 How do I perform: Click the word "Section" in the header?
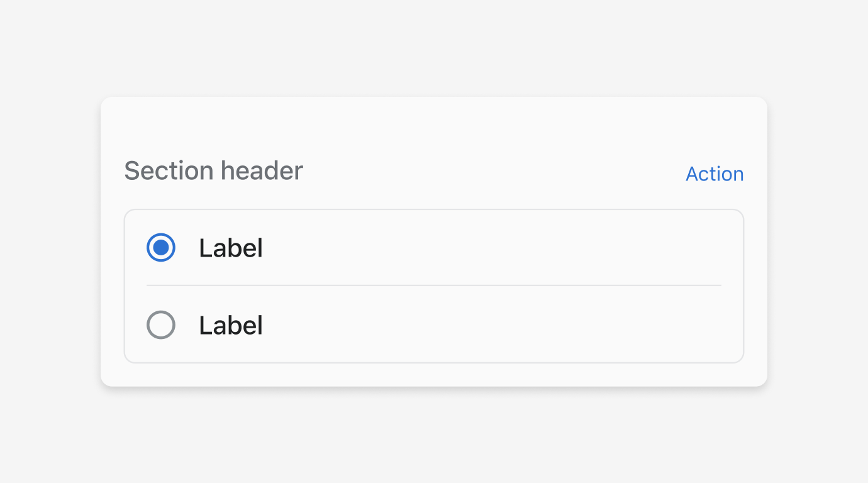(x=169, y=170)
